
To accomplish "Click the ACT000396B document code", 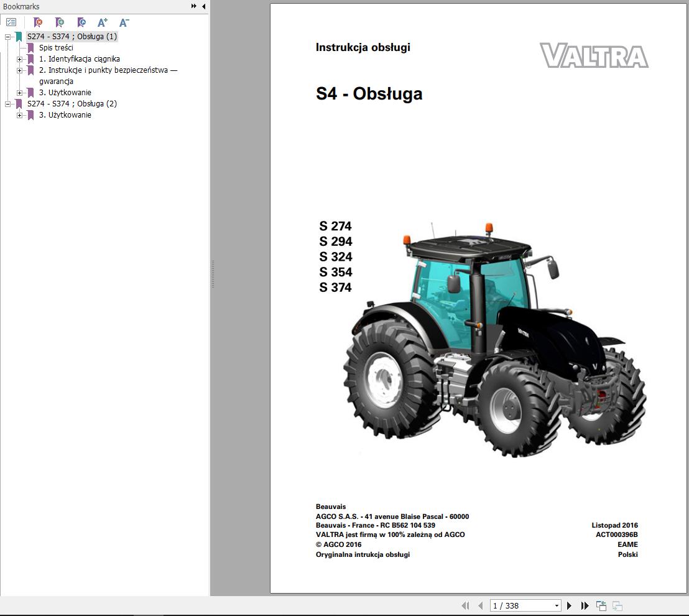I will [616, 534].
